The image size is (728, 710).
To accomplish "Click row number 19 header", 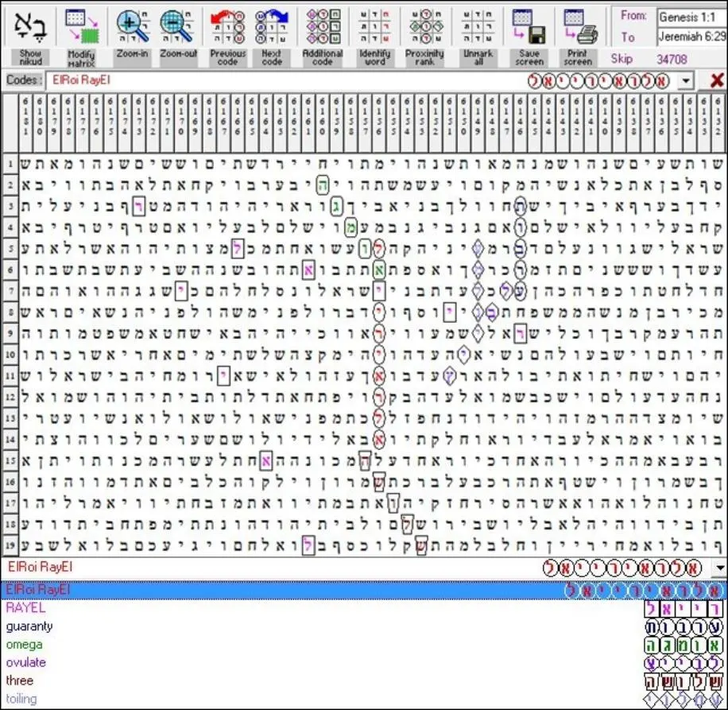I will click(x=10, y=545).
